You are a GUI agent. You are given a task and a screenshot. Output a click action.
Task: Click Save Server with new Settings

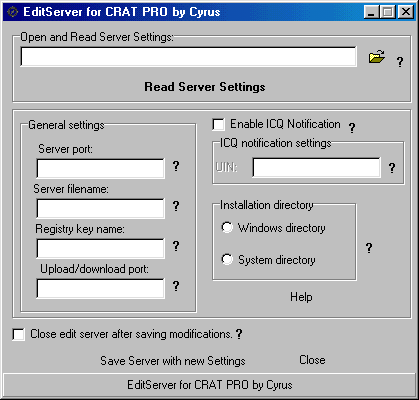tap(173, 361)
